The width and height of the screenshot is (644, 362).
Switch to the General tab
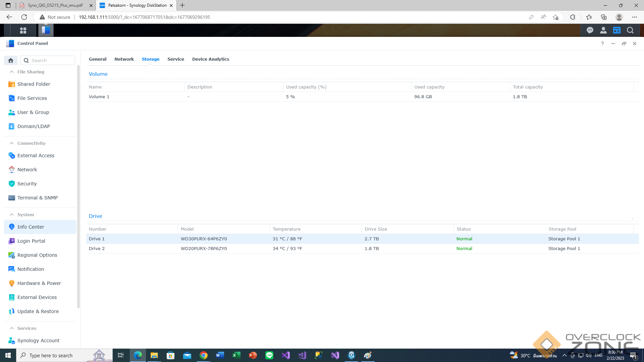click(x=97, y=59)
